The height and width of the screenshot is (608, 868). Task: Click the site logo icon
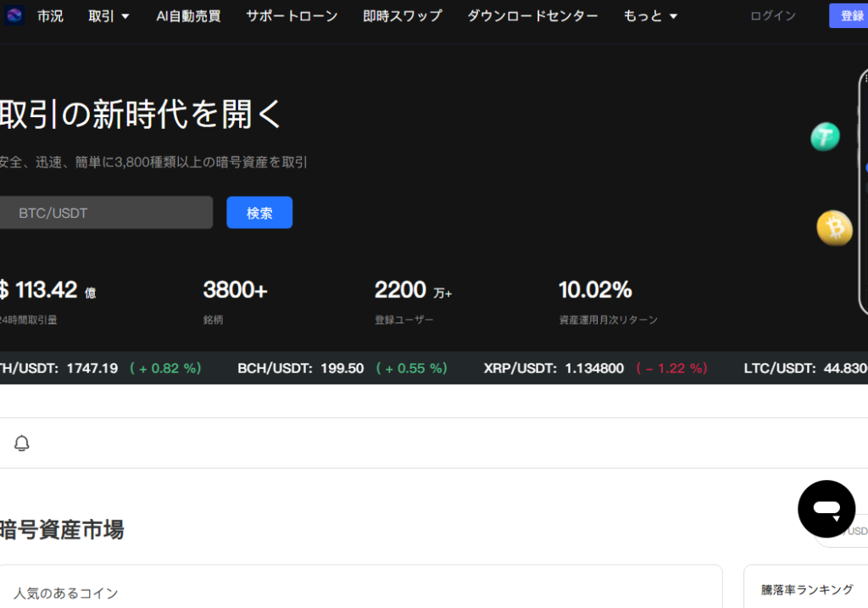[14, 15]
